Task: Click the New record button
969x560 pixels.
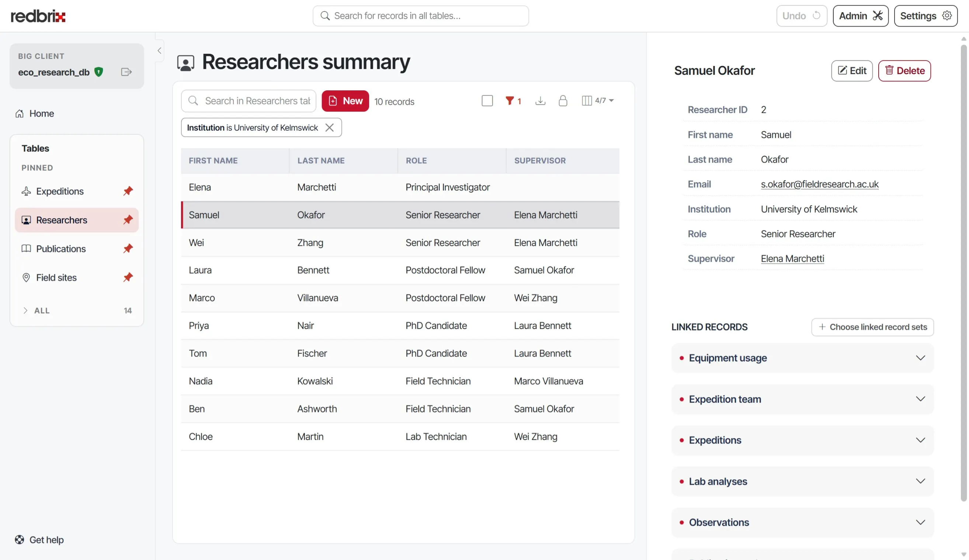Action: [345, 101]
